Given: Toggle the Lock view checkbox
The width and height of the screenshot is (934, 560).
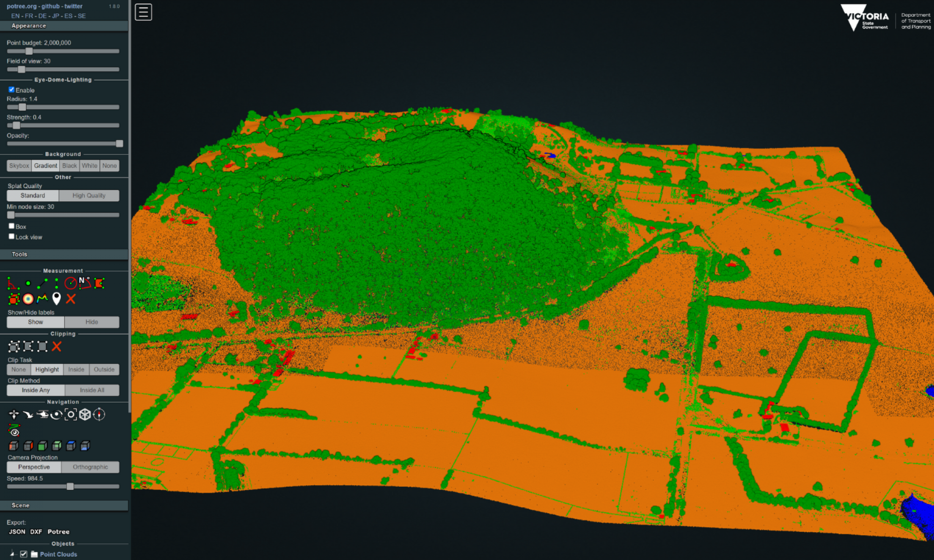Looking at the screenshot, I should pos(11,237).
